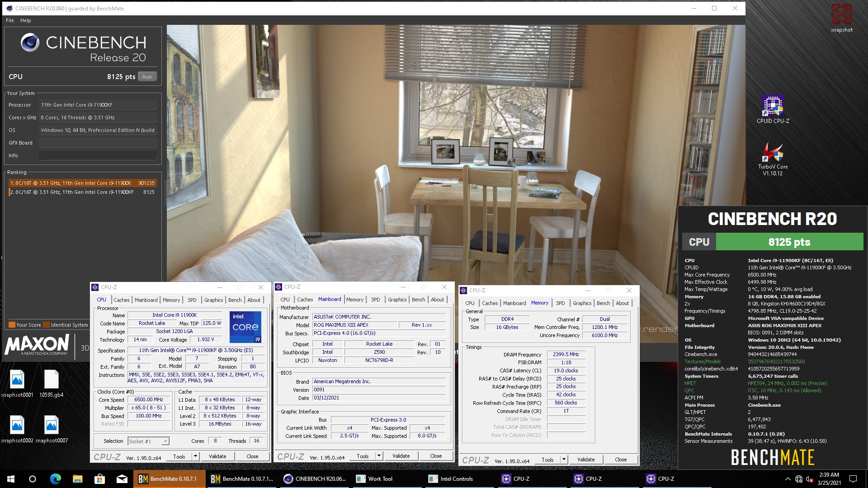
Task: Switch to Work Tool taskbar button
Action: pos(387,479)
